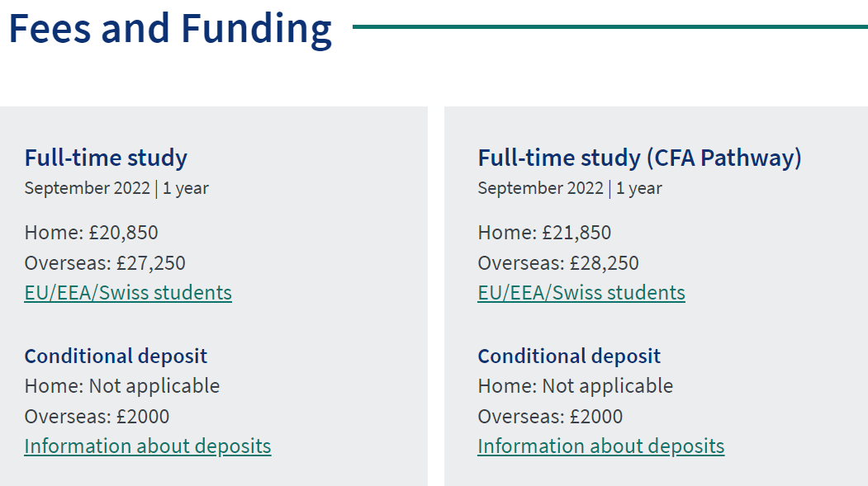Click Home: Not applicable in Full-time study card
The width and height of the screenshot is (868, 486).
pos(121,386)
